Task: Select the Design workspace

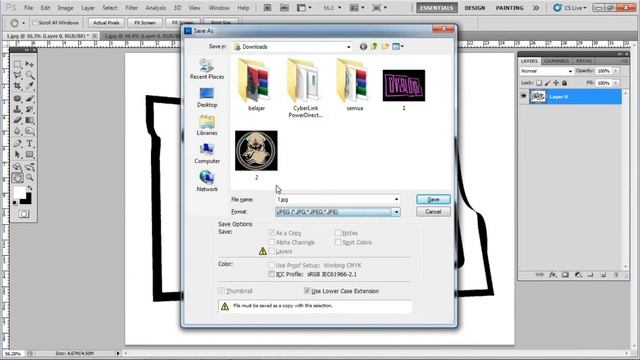Action: click(475, 8)
